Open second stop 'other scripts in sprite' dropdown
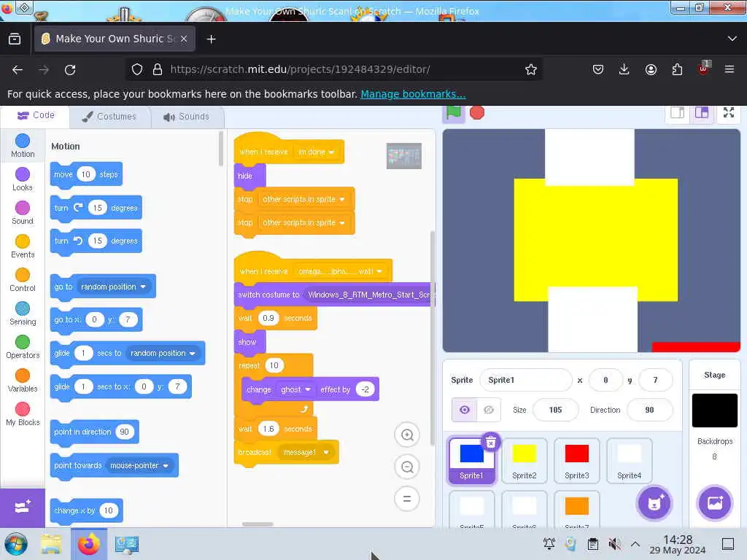The width and height of the screenshot is (747, 560). (x=303, y=222)
